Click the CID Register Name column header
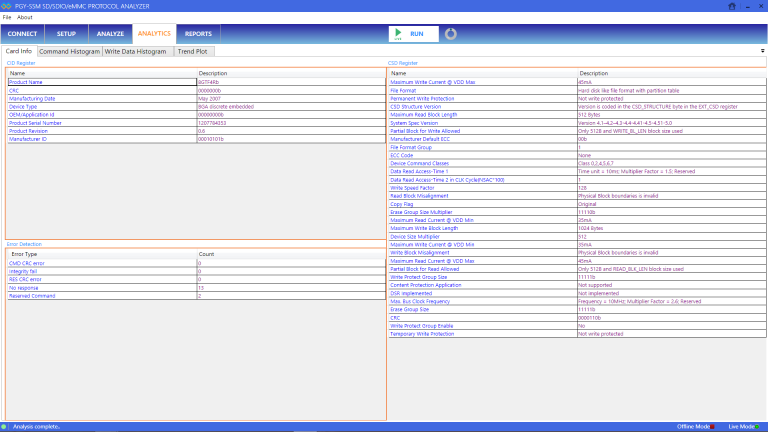The image size is (768, 432). 102,73
